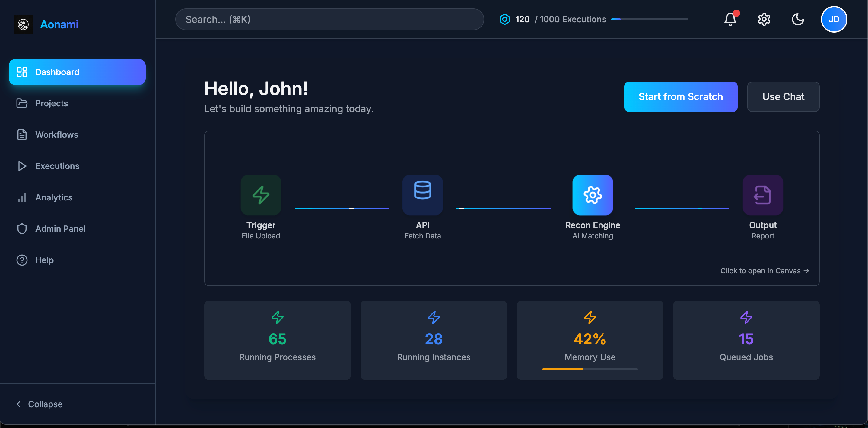
Task: Click the executions usage progress bar
Action: [x=650, y=19]
